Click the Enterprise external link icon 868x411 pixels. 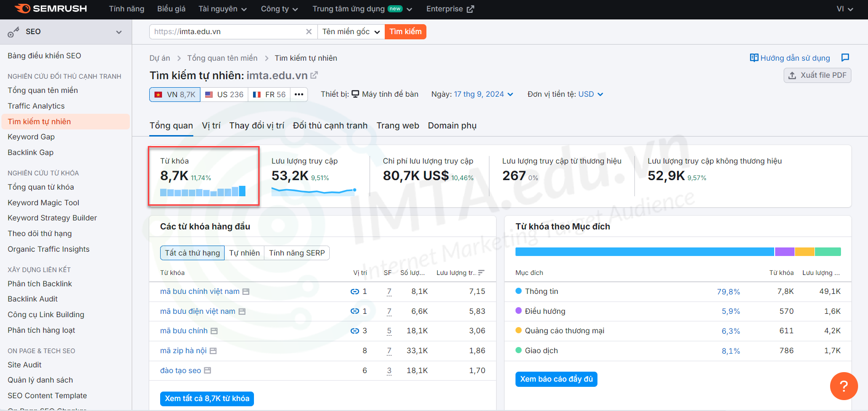[x=470, y=9]
